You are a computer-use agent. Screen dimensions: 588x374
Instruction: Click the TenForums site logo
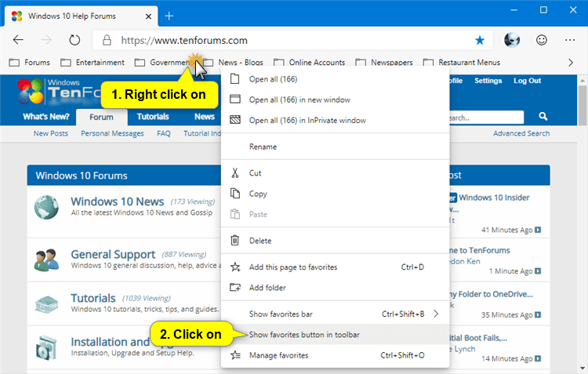59,91
